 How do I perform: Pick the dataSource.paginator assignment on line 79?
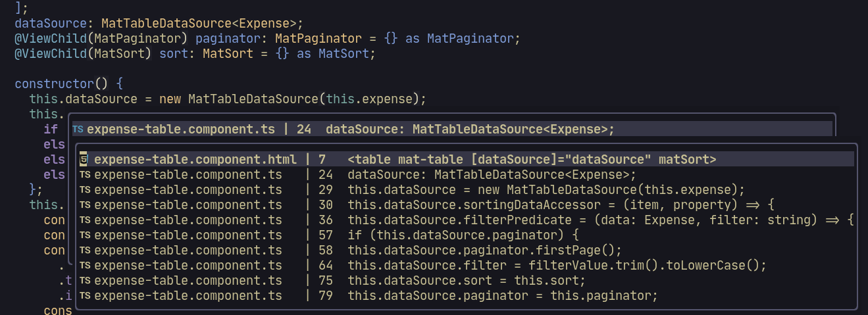pos(467,296)
